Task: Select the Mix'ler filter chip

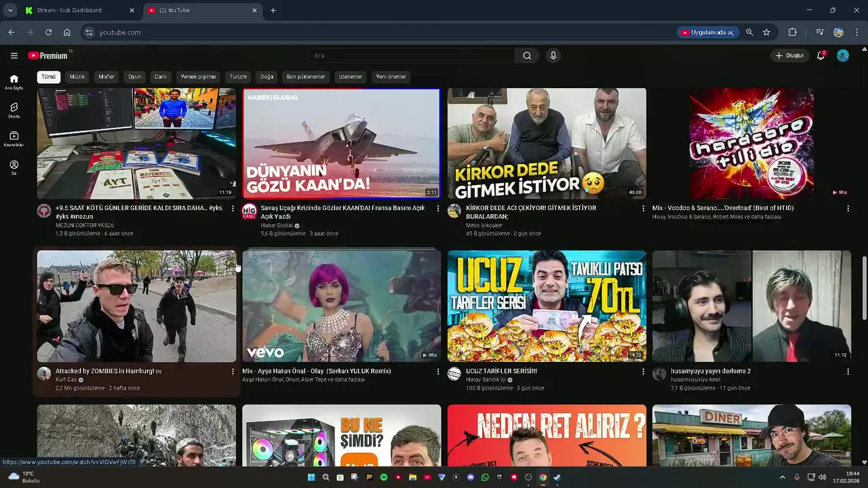Action: click(x=106, y=77)
